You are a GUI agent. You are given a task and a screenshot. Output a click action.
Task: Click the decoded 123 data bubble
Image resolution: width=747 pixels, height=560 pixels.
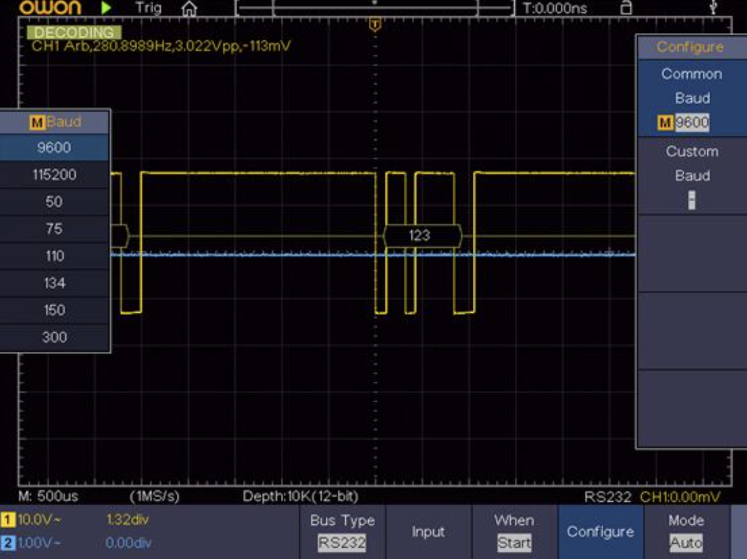point(421,236)
